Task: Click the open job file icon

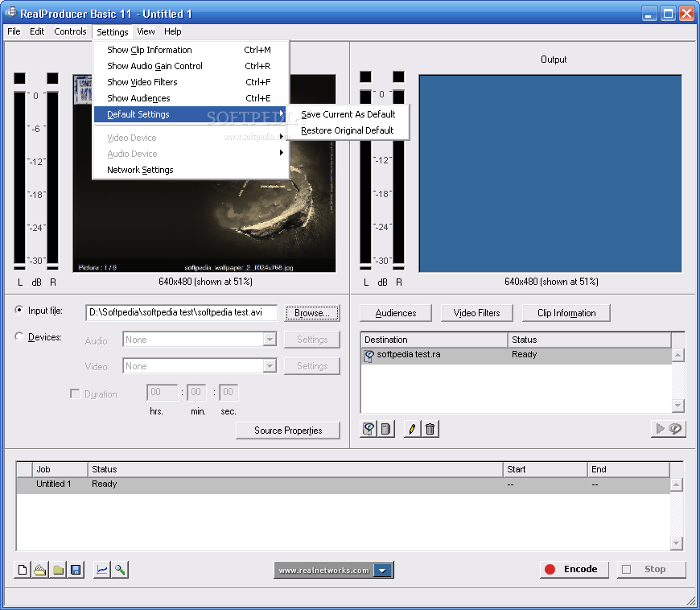Action: click(40, 570)
